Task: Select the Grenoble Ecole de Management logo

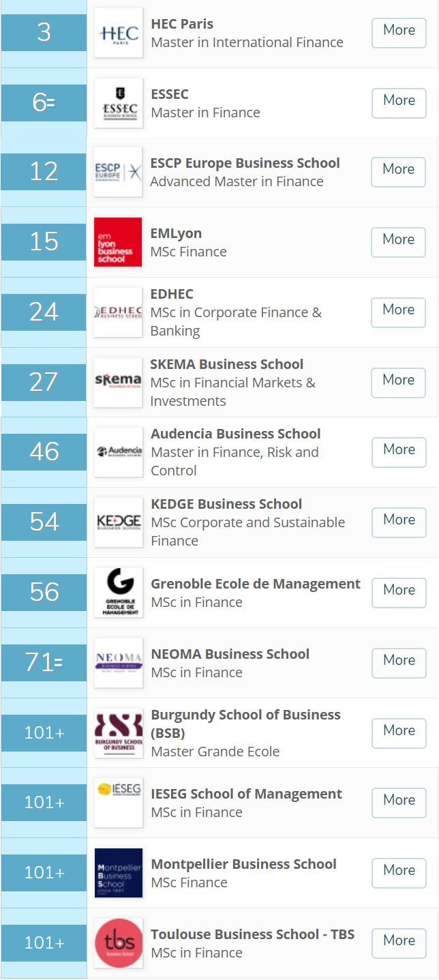Action: tap(119, 593)
